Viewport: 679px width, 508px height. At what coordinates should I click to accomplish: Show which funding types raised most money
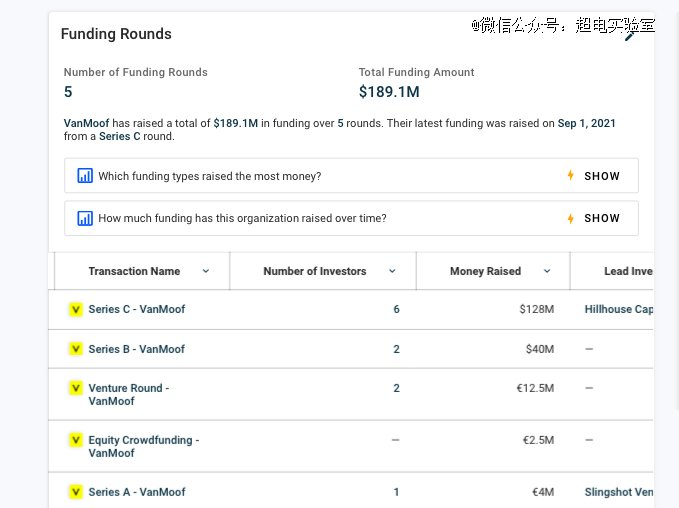(602, 176)
